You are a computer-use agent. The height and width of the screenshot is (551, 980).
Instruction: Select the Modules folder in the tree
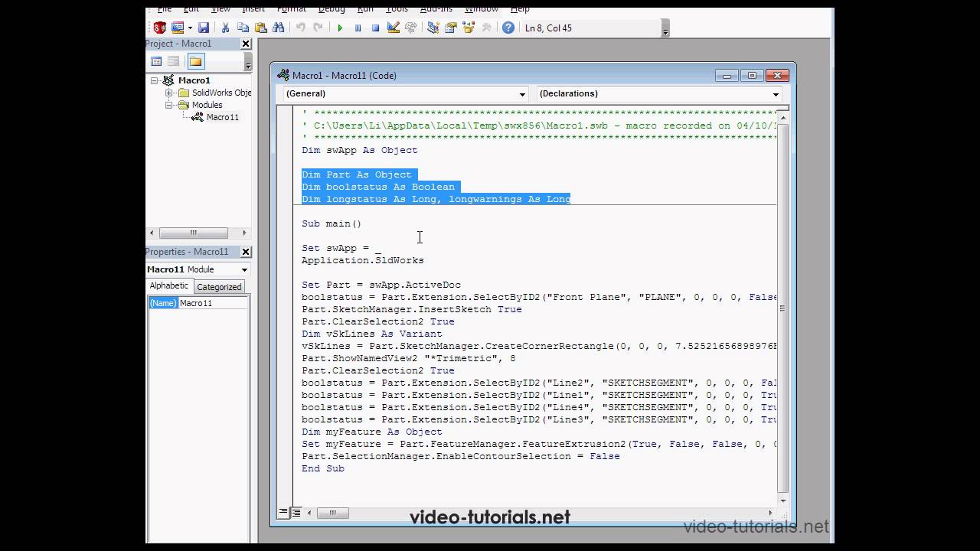tap(207, 105)
